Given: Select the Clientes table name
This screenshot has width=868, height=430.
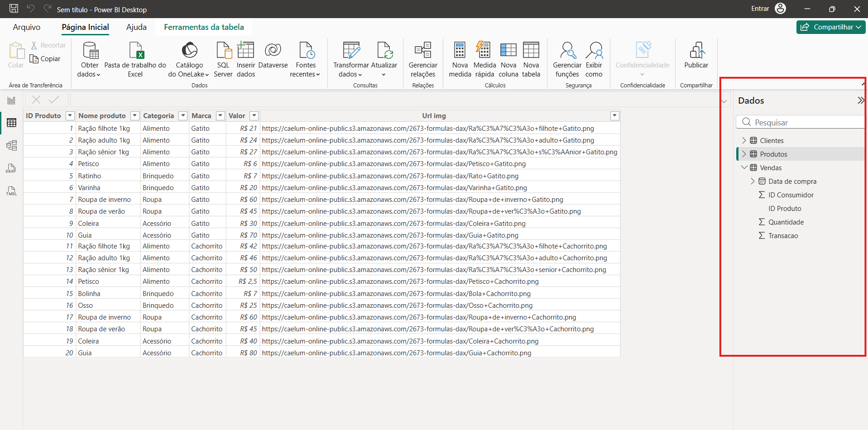Looking at the screenshot, I should point(772,140).
